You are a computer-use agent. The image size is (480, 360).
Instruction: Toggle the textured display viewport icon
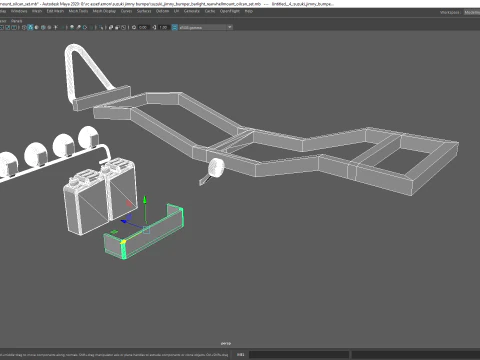tap(49, 27)
